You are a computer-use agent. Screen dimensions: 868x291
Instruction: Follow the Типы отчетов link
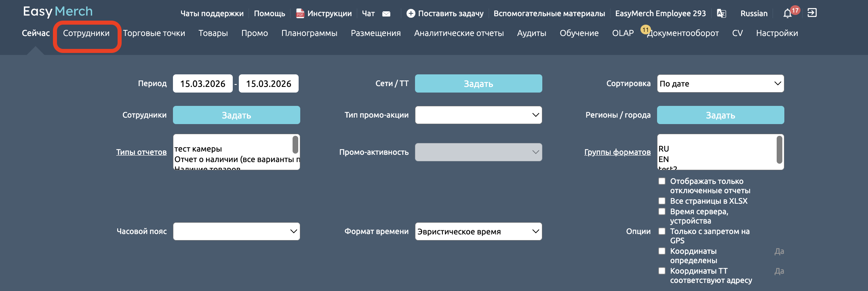(x=141, y=152)
